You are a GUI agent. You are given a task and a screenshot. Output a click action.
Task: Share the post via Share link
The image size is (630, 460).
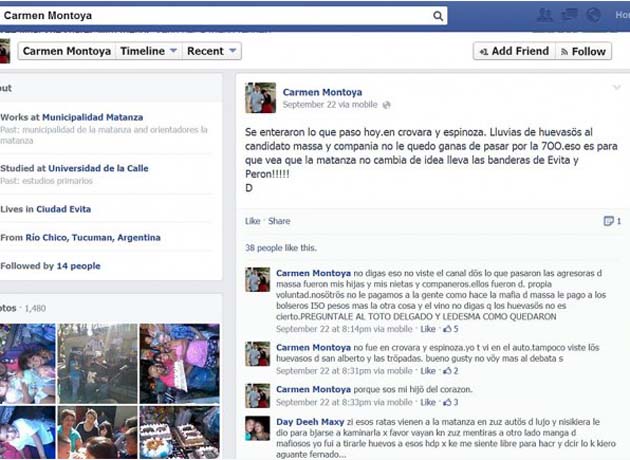(279, 221)
